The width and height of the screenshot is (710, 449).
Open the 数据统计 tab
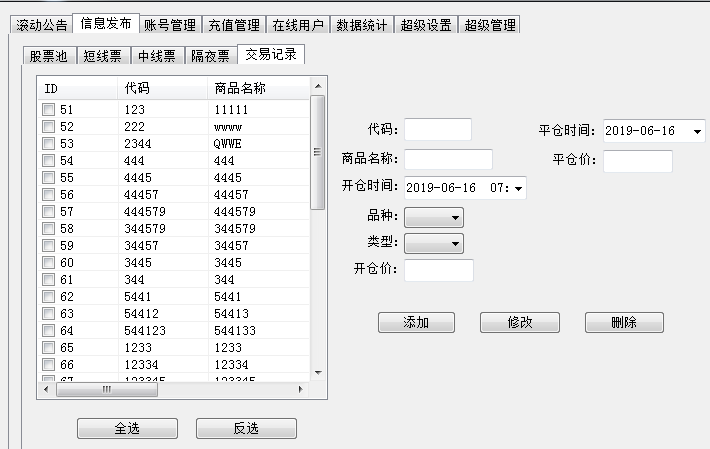click(x=362, y=25)
